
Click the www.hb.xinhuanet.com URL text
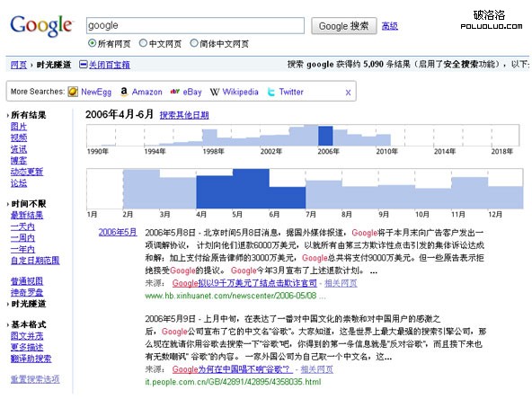(231, 296)
